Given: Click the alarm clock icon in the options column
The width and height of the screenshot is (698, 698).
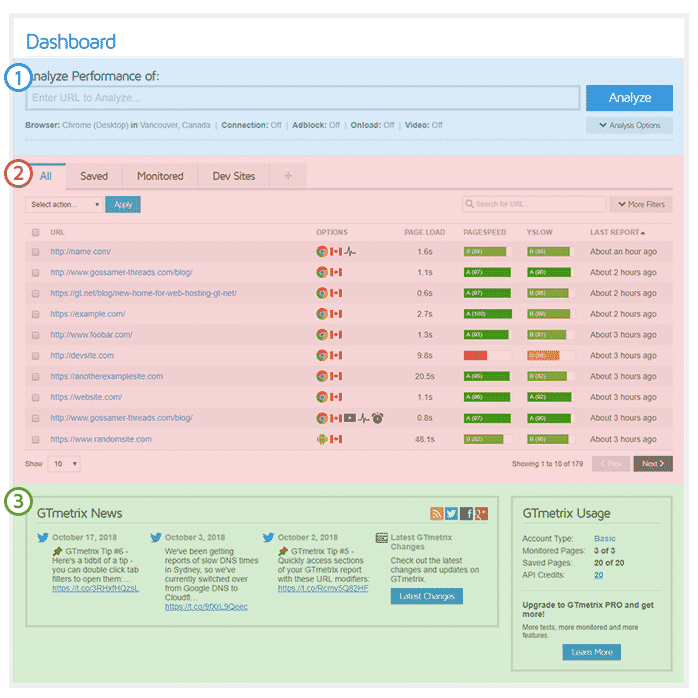Looking at the screenshot, I should 377,418.
